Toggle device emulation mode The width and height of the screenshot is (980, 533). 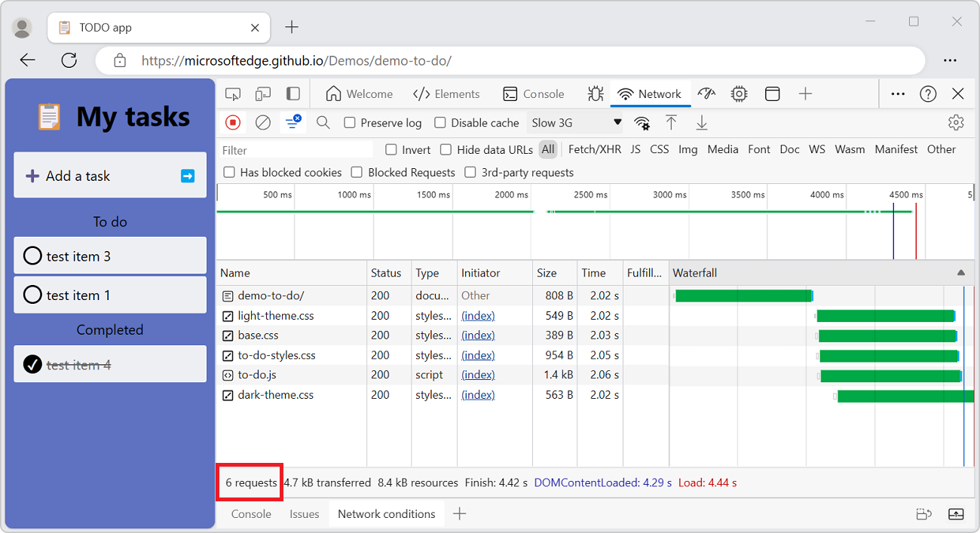click(263, 93)
